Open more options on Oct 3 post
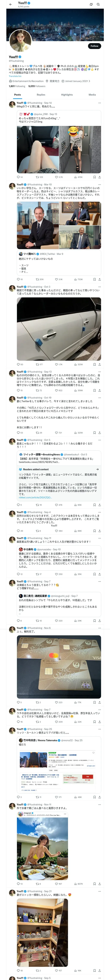 coord(99,287)
